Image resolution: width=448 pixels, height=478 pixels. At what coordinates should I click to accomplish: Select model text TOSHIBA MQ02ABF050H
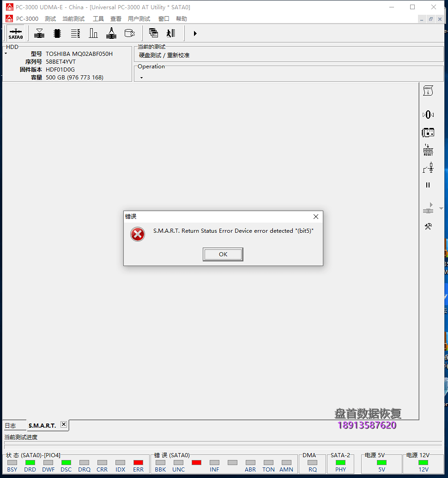tap(79, 54)
